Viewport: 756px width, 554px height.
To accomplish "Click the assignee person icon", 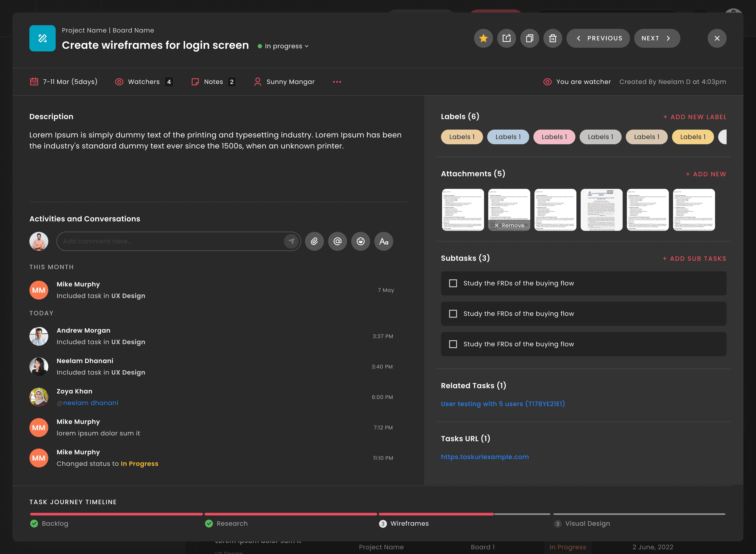I will [258, 82].
